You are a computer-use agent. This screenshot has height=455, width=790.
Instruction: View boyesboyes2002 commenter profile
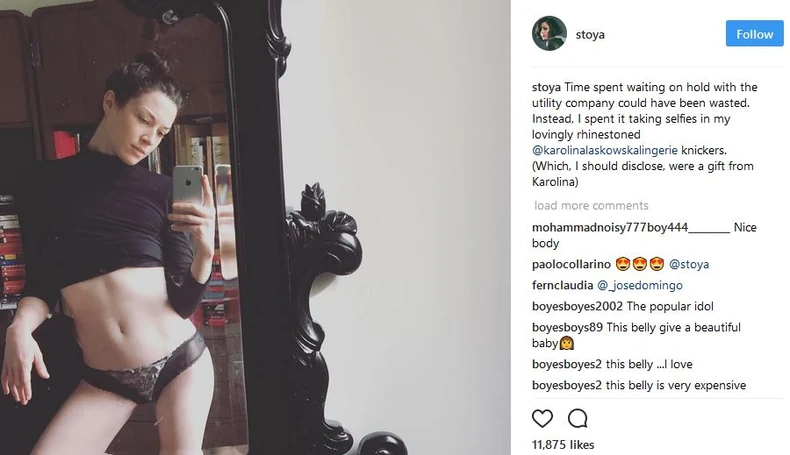click(577, 306)
